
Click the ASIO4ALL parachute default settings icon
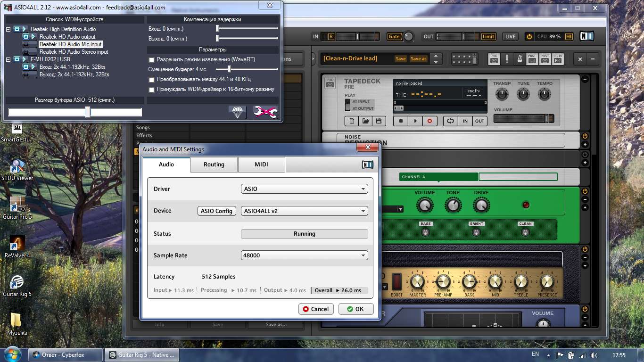coord(238,112)
